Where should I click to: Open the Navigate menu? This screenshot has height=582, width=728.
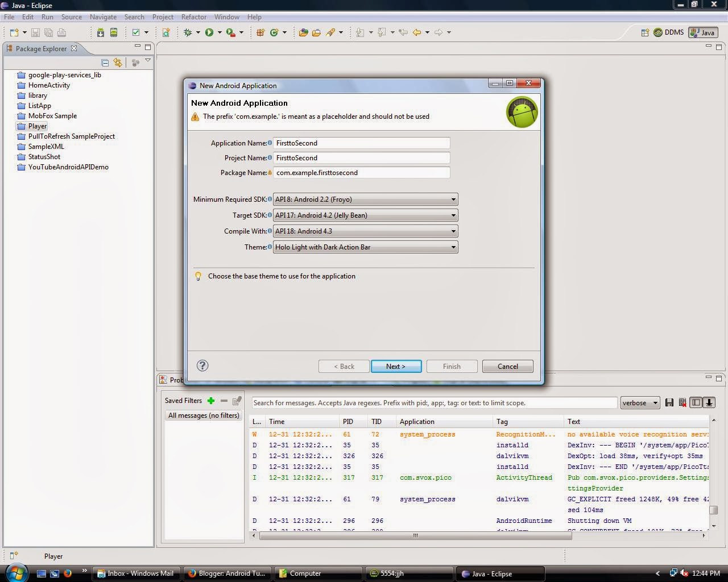[x=103, y=17]
